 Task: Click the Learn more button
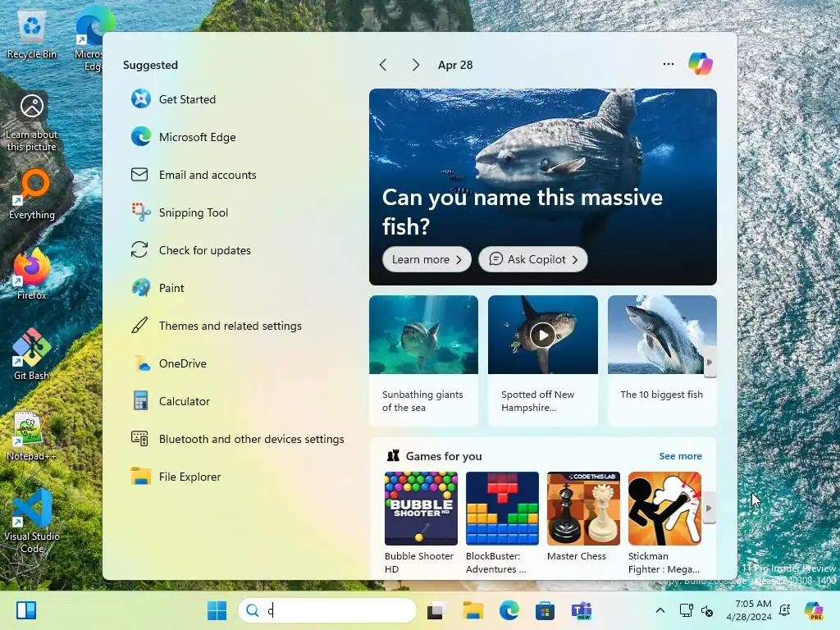pyautogui.click(x=427, y=259)
